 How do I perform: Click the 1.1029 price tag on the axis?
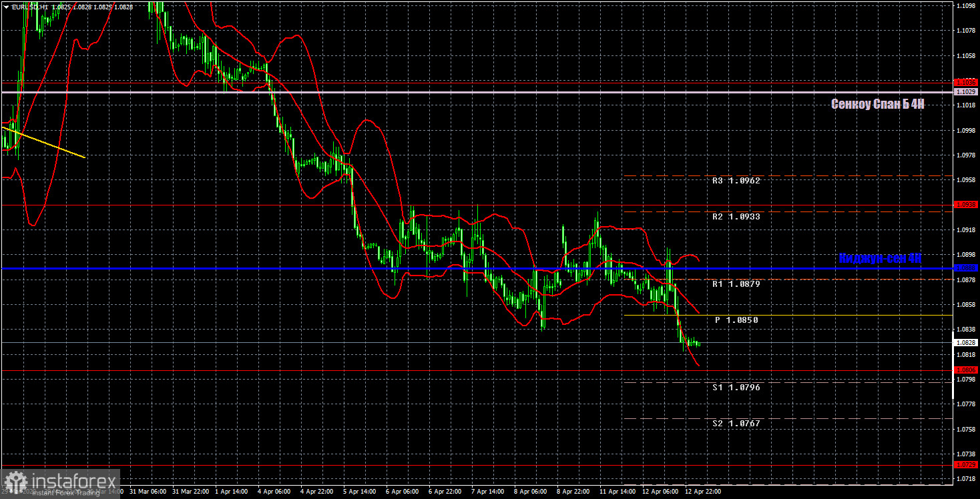(966, 91)
